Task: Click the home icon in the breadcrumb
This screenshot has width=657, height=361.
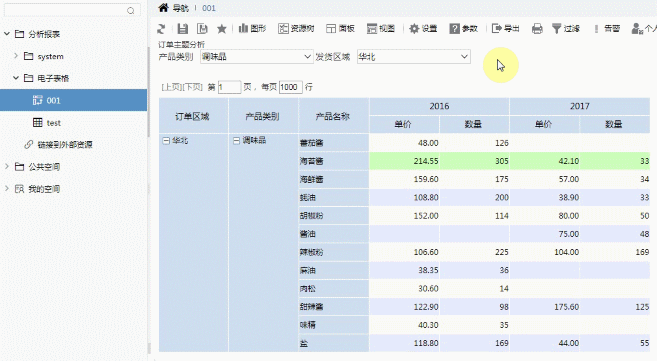Action: coord(163,8)
